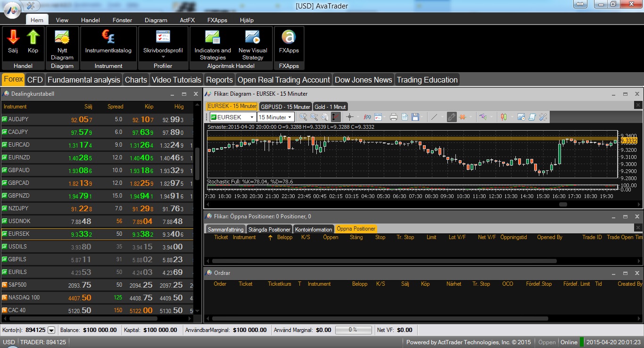
Task: Switch to the CFD tab
Action: coord(35,80)
